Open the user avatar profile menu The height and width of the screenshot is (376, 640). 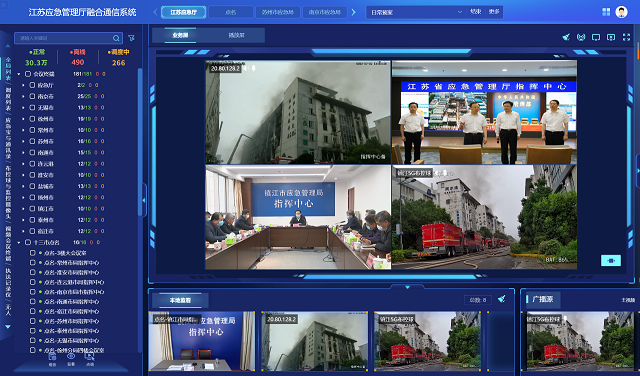621,12
